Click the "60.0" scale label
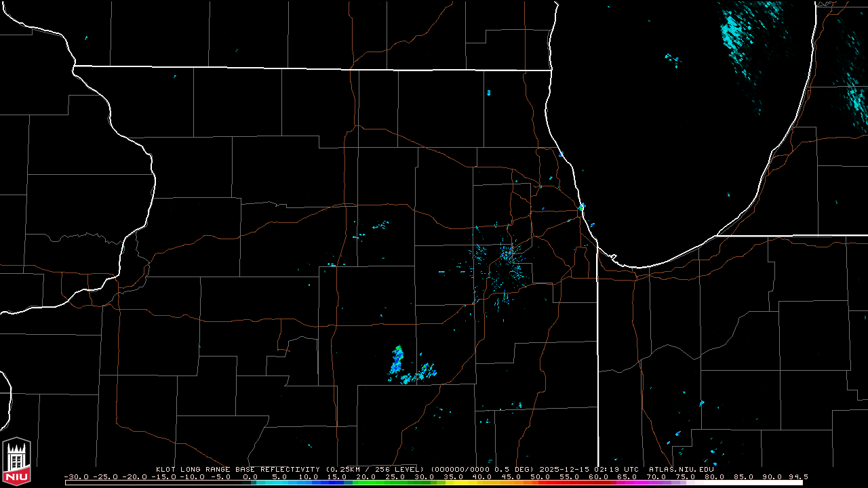Screen dimensions: 868x488 tap(599, 476)
